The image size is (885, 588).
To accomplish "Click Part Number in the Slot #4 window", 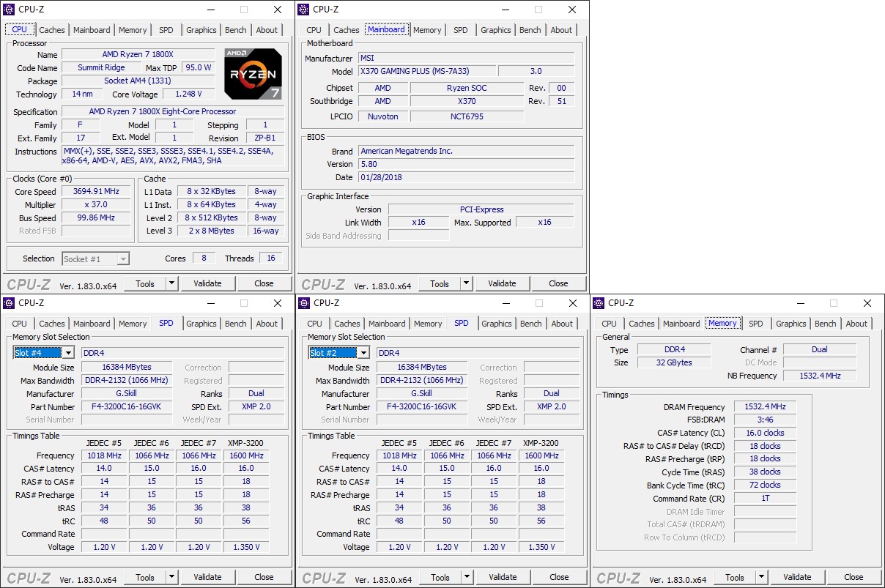I will pos(127,406).
